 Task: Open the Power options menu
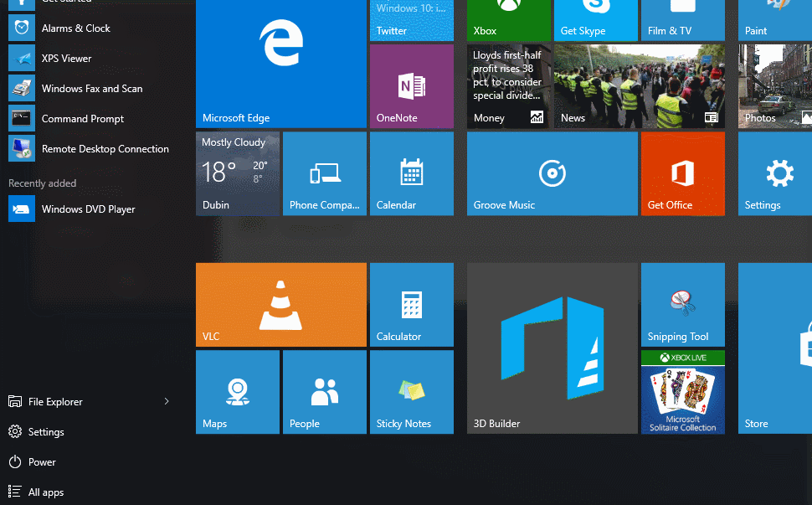(x=42, y=462)
